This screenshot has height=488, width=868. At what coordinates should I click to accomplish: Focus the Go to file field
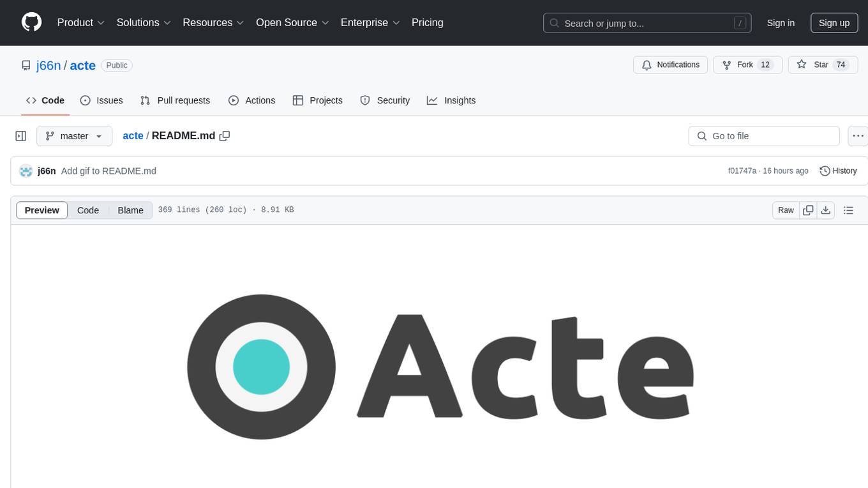764,136
